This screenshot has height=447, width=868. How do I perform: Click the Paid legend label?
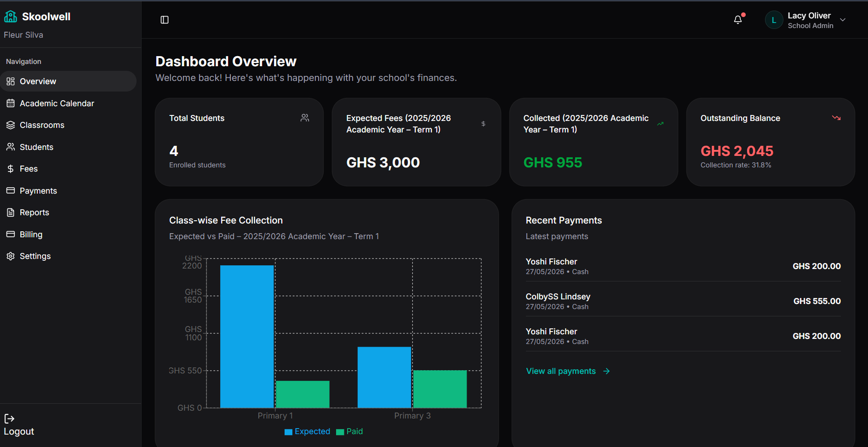[x=354, y=431]
